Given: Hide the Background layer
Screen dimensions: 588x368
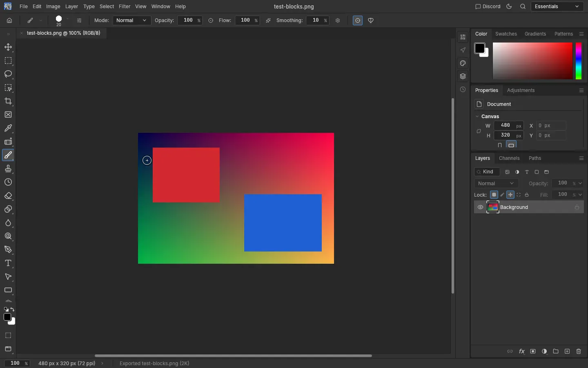Looking at the screenshot, I should (x=480, y=207).
